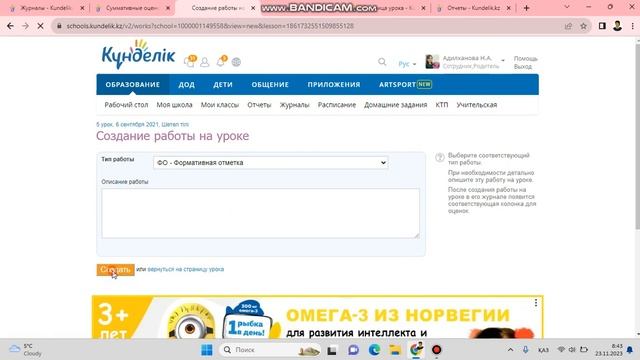
Task: Switch the KA3 keyboard language indicator
Action: [x=543, y=350]
